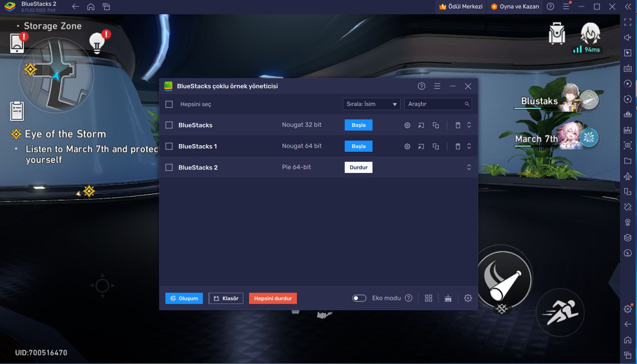The height and width of the screenshot is (364, 637).
Task: Go to home from top bar
Action: pyautogui.click(x=91, y=7)
